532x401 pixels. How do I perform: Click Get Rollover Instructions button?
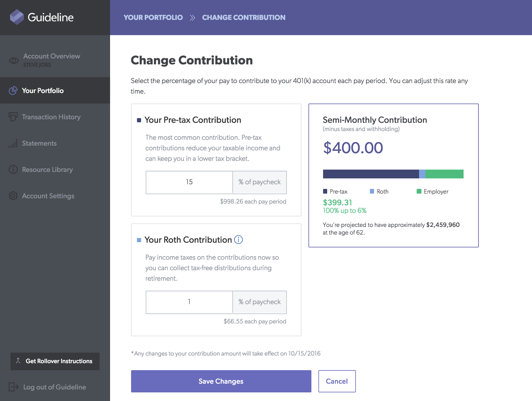[x=55, y=361]
